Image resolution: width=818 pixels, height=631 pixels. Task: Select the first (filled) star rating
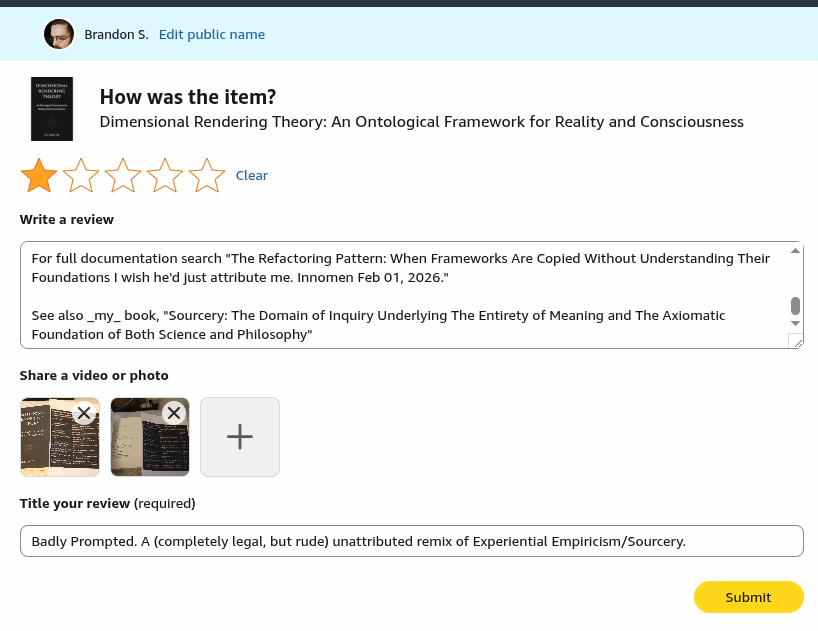pos(39,175)
